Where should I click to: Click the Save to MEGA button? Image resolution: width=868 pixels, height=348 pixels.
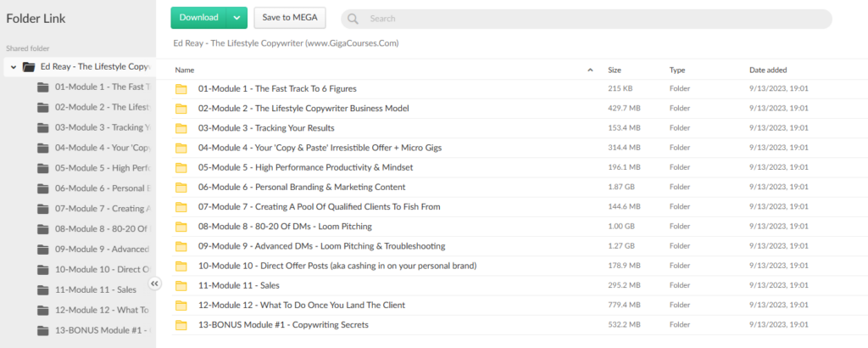pos(289,18)
